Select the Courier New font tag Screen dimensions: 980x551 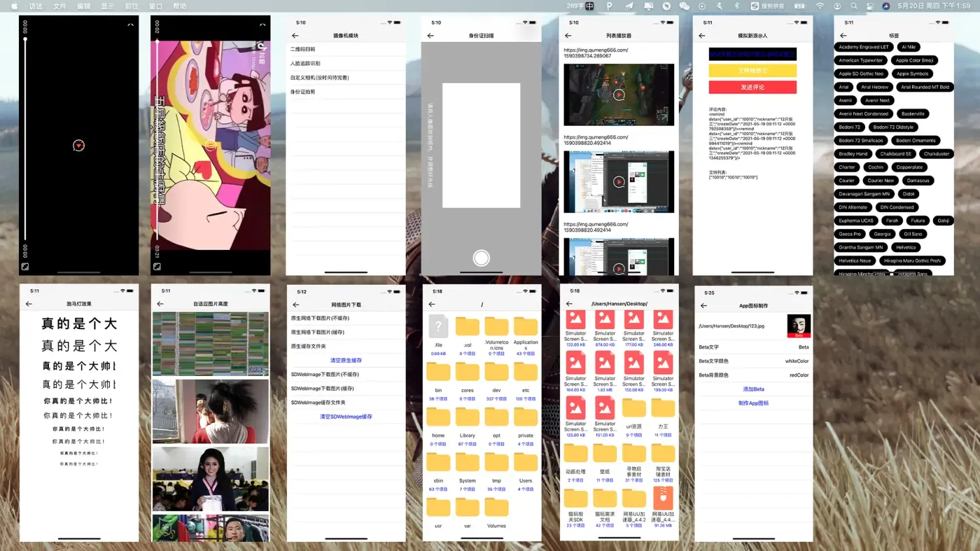[x=880, y=180]
